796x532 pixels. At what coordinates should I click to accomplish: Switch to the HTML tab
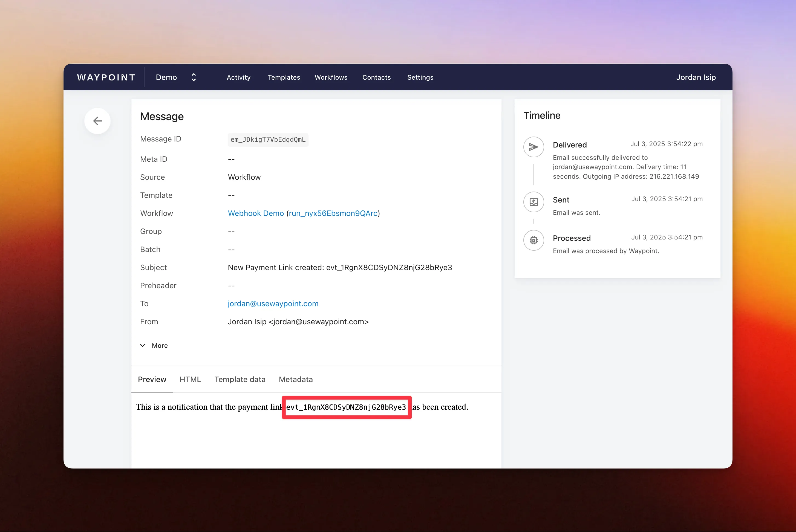(x=190, y=379)
